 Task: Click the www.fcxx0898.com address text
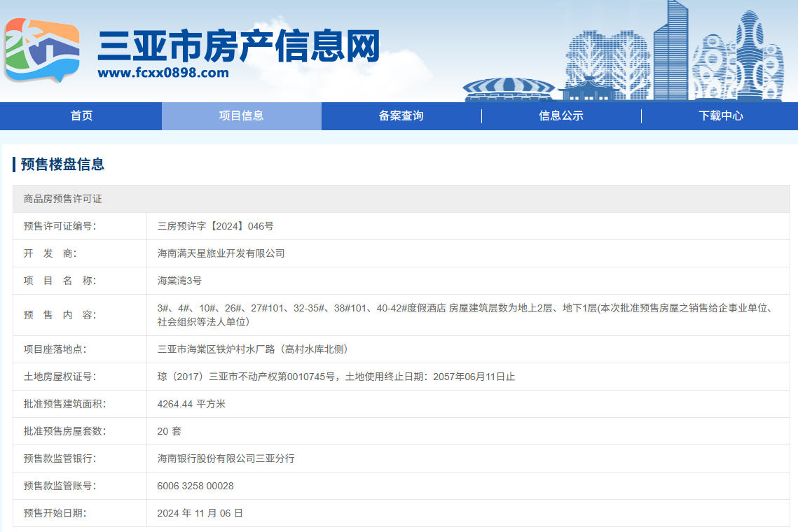click(163, 73)
